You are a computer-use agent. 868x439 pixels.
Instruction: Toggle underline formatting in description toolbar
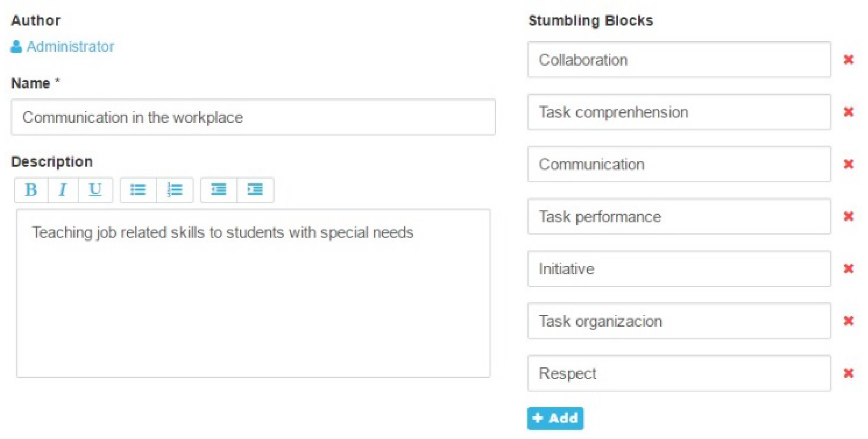(x=95, y=190)
